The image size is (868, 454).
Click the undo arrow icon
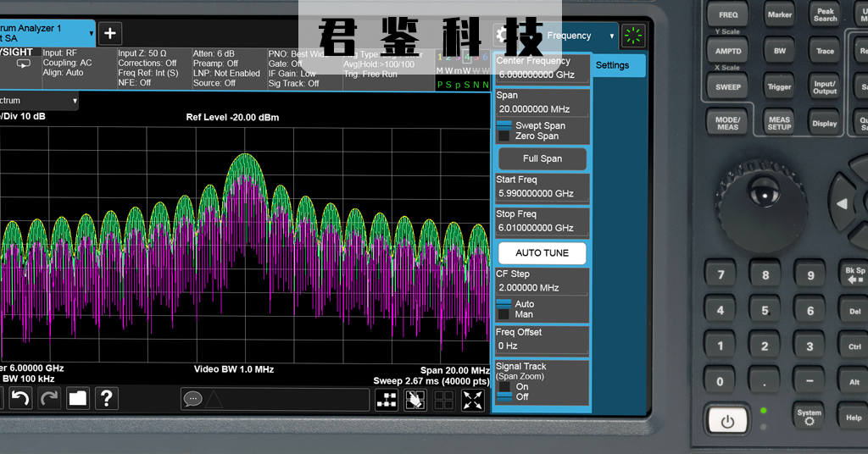[20, 398]
